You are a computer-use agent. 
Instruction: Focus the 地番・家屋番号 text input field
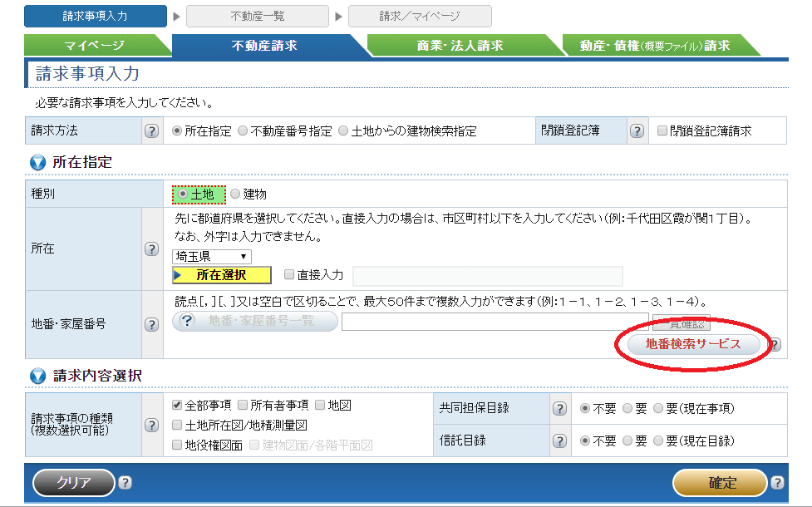[x=495, y=322]
